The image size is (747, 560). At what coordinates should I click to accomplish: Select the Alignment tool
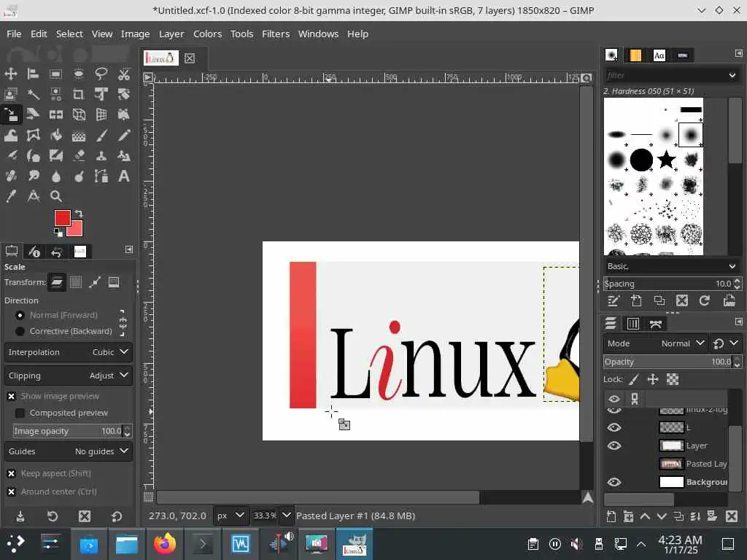point(34,74)
